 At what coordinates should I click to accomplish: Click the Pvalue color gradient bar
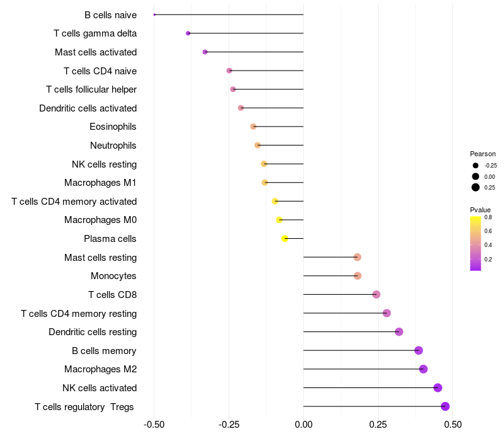pos(476,244)
